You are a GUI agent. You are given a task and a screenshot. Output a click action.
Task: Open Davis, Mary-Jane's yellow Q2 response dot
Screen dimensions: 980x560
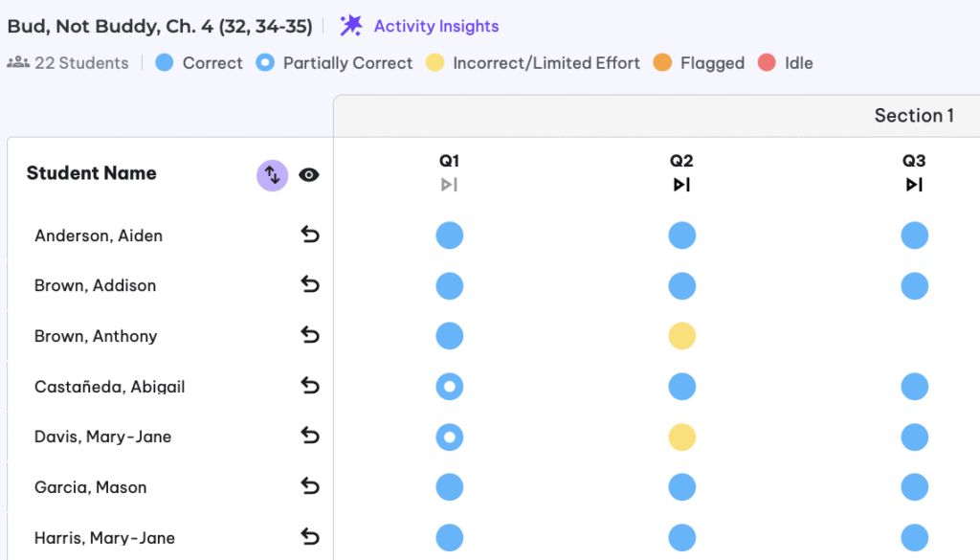(681, 437)
